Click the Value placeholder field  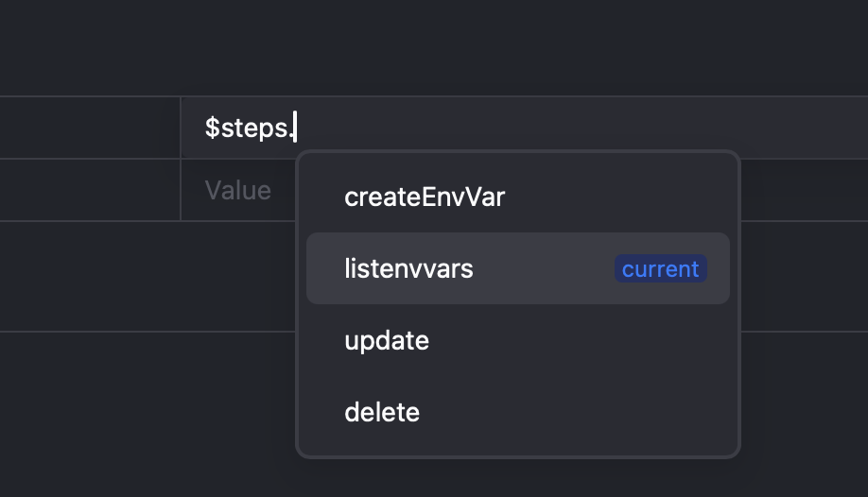[x=237, y=191]
